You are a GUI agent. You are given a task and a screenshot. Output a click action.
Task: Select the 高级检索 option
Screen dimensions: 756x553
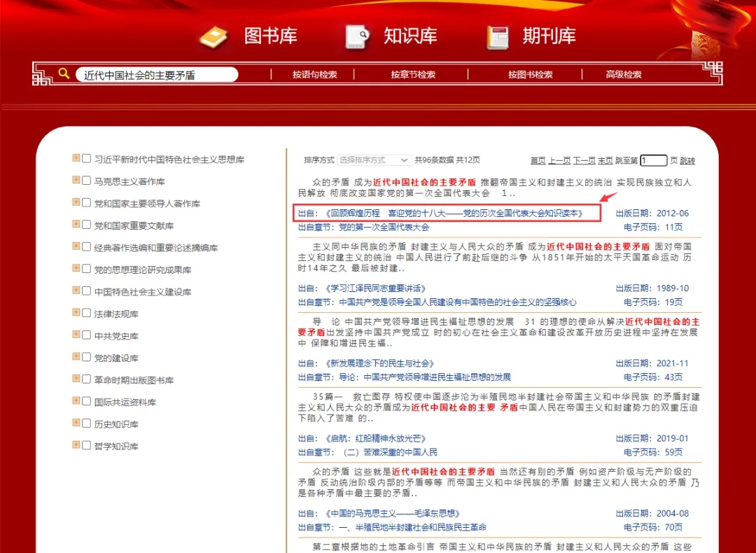pyautogui.click(x=623, y=75)
